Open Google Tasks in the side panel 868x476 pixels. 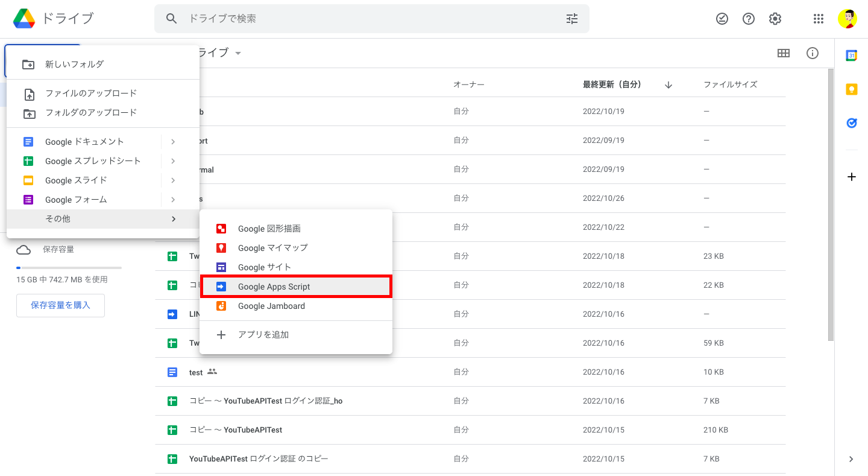[x=851, y=123]
